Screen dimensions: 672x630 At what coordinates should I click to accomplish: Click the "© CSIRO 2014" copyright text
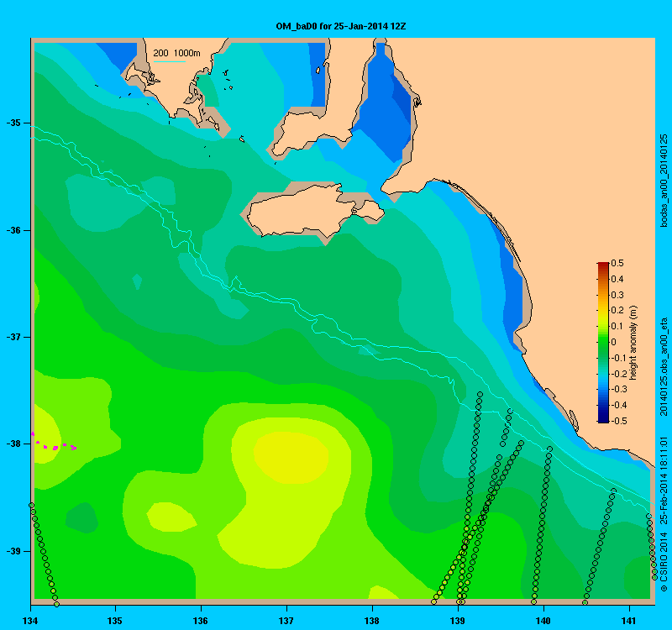(664, 562)
